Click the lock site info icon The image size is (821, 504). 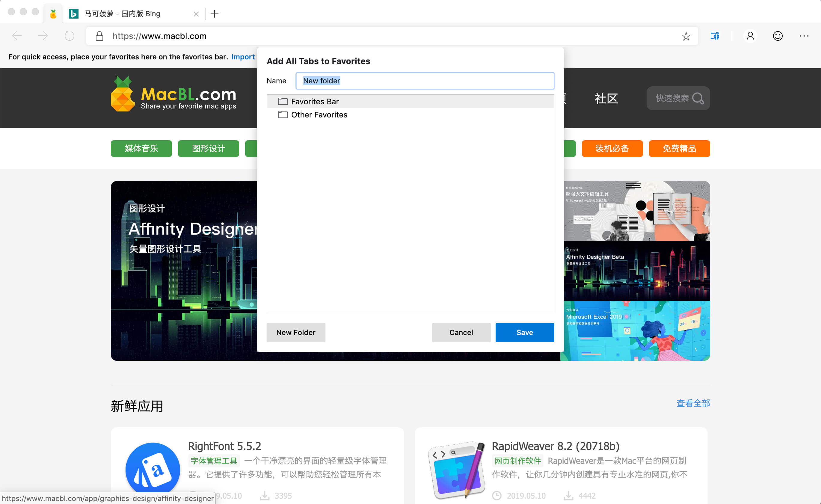coord(99,36)
